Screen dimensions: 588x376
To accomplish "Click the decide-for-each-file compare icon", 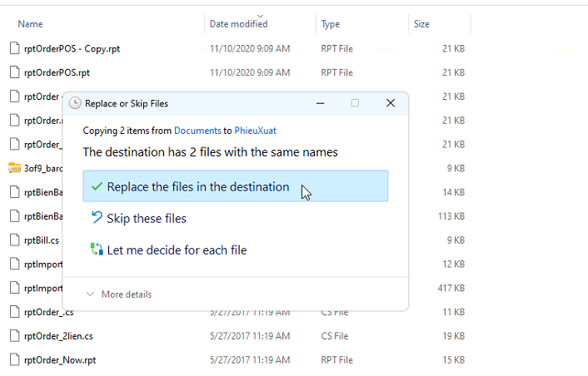I will click(97, 250).
